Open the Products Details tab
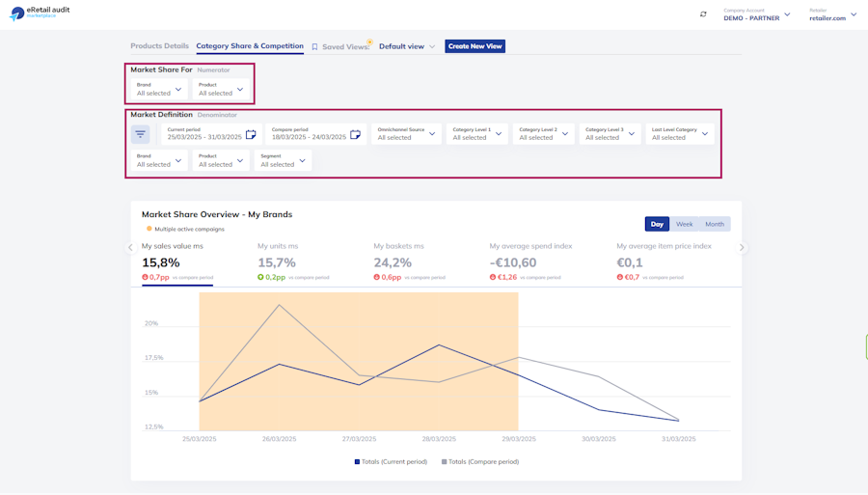 tap(159, 46)
